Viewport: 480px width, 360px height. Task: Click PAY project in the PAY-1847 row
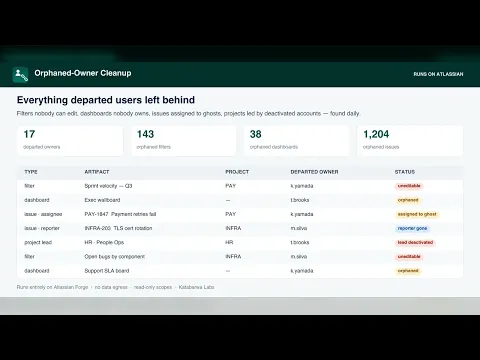pos(230,214)
